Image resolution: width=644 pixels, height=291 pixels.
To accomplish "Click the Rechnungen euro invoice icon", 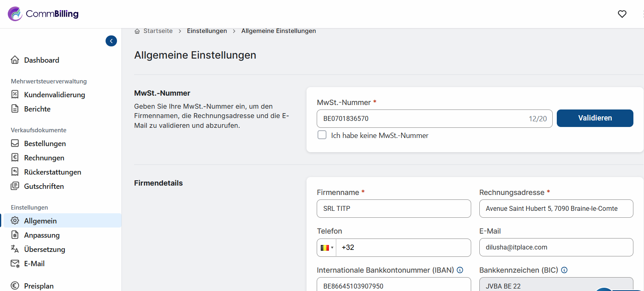I will [x=15, y=158].
